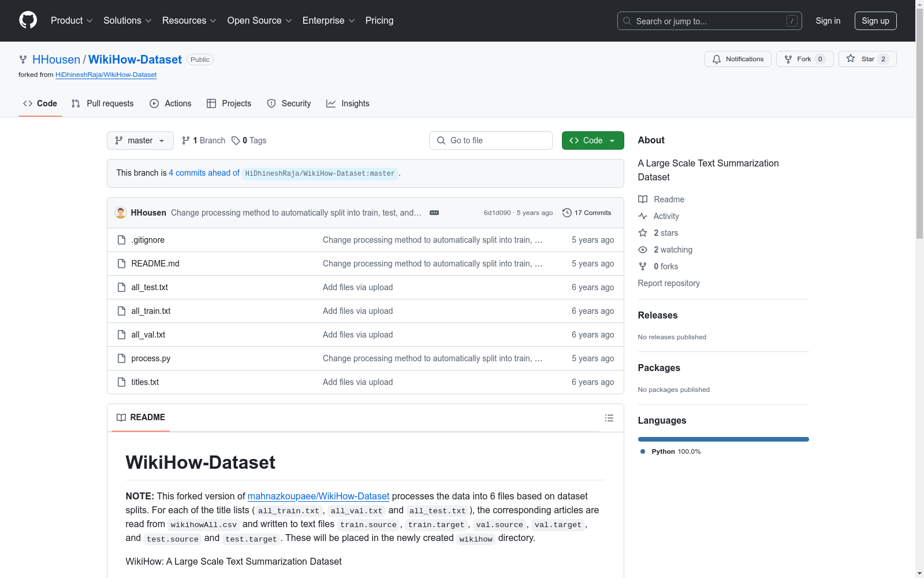
Task: Click the Go to file input
Action: [x=491, y=140]
